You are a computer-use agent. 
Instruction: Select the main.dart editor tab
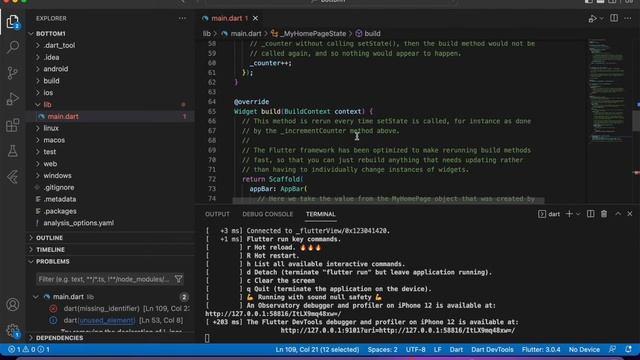pyautogui.click(x=227, y=18)
